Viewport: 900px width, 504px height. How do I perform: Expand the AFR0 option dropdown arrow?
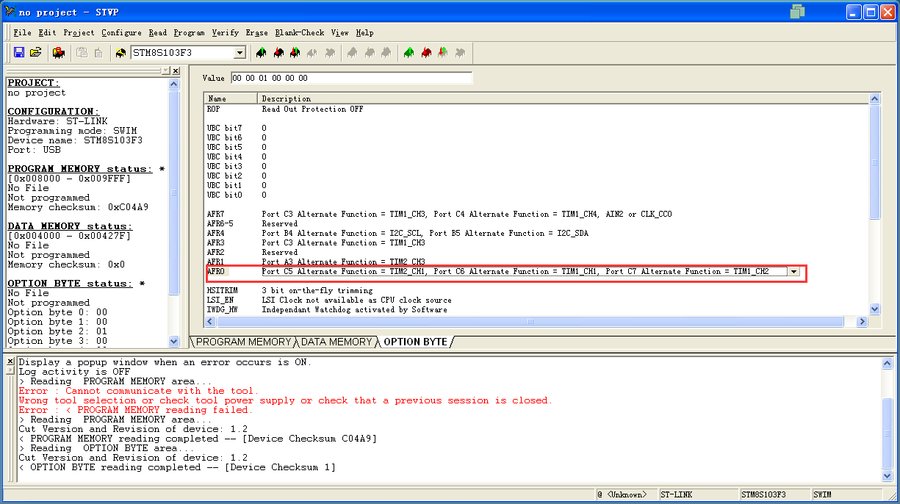point(793,271)
